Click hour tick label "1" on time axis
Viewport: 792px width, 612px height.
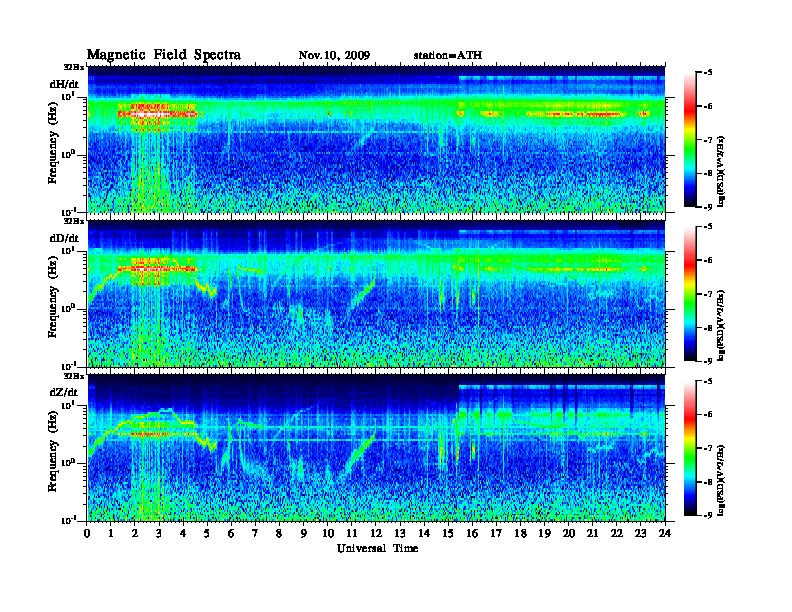pos(111,533)
